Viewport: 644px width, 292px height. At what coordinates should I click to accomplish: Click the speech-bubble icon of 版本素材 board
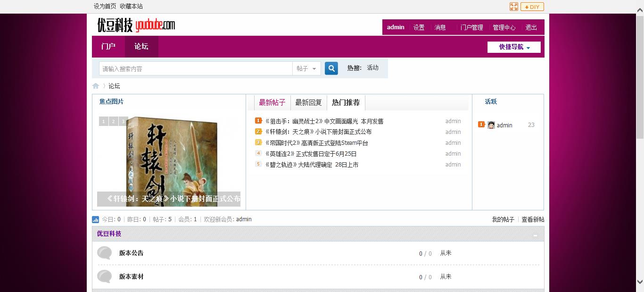pos(104,277)
